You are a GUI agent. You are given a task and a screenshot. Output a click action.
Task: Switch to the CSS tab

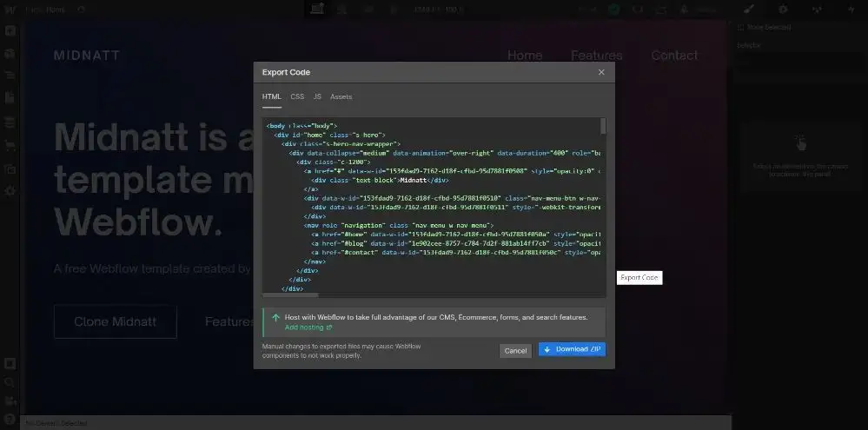point(297,96)
